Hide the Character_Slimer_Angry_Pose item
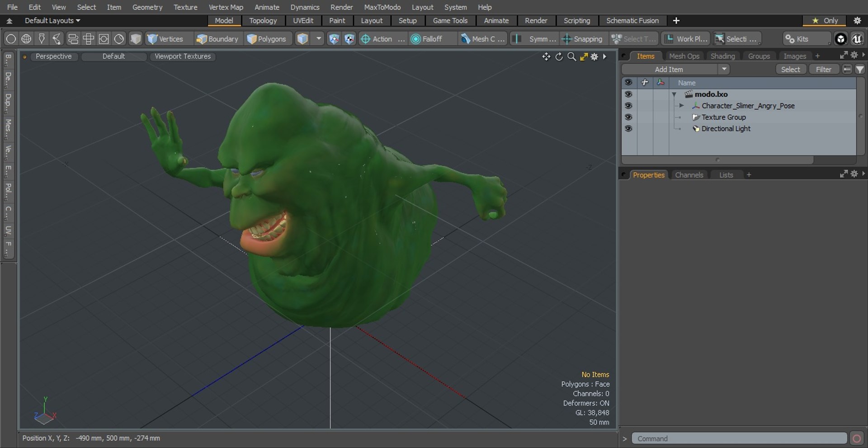The image size is (868, 448). 628,106
